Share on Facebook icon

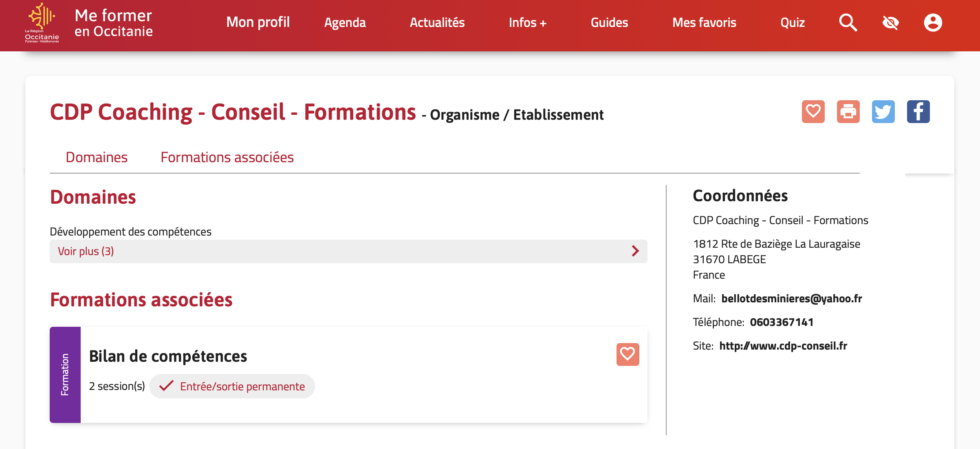[x=918, y=112]
